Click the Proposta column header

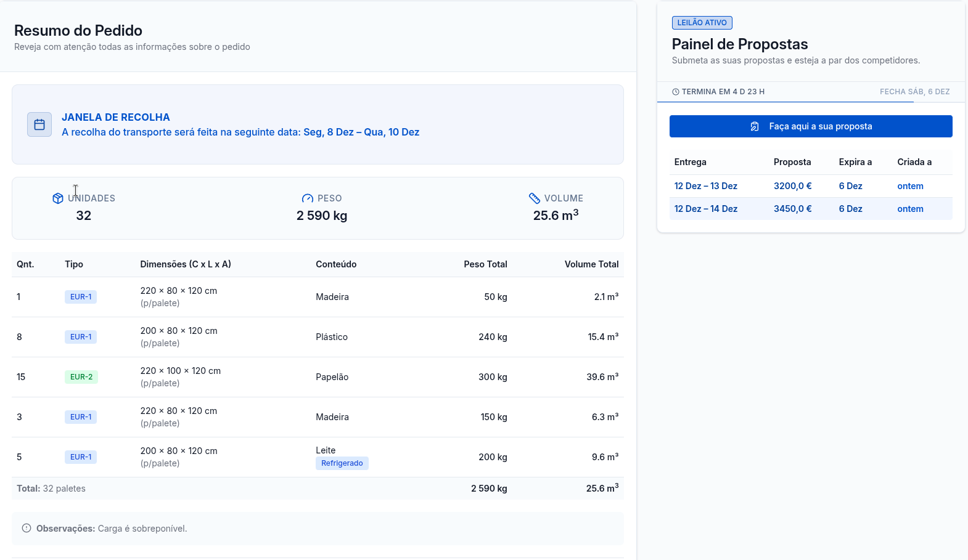click(792, 162)
